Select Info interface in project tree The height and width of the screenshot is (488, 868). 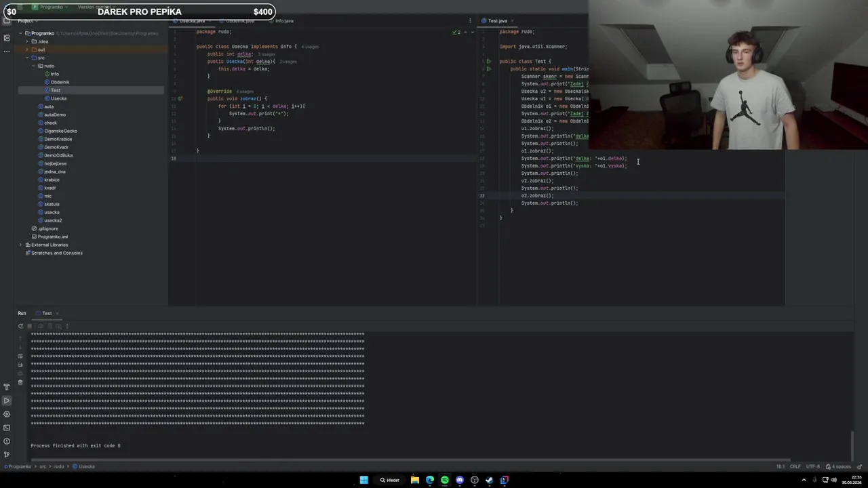54,74
